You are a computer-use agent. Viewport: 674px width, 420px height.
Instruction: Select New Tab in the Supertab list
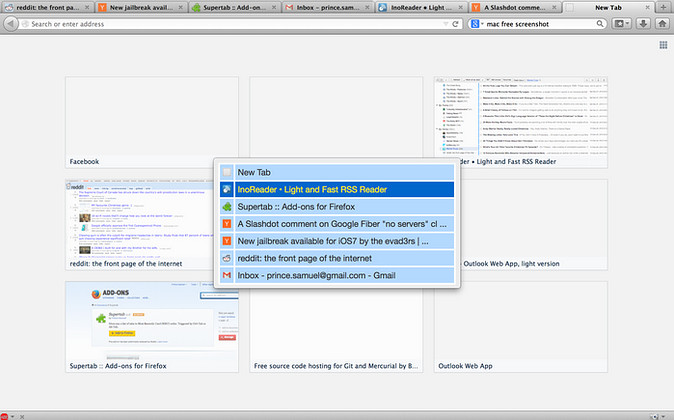pos(337,172)
